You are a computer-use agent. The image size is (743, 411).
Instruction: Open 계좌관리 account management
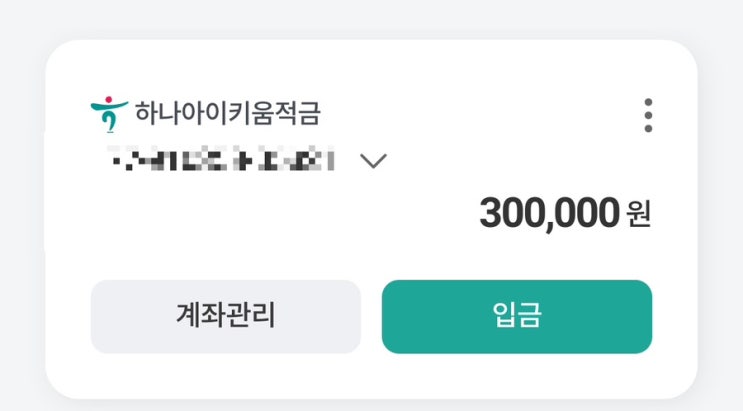(225, 316)
